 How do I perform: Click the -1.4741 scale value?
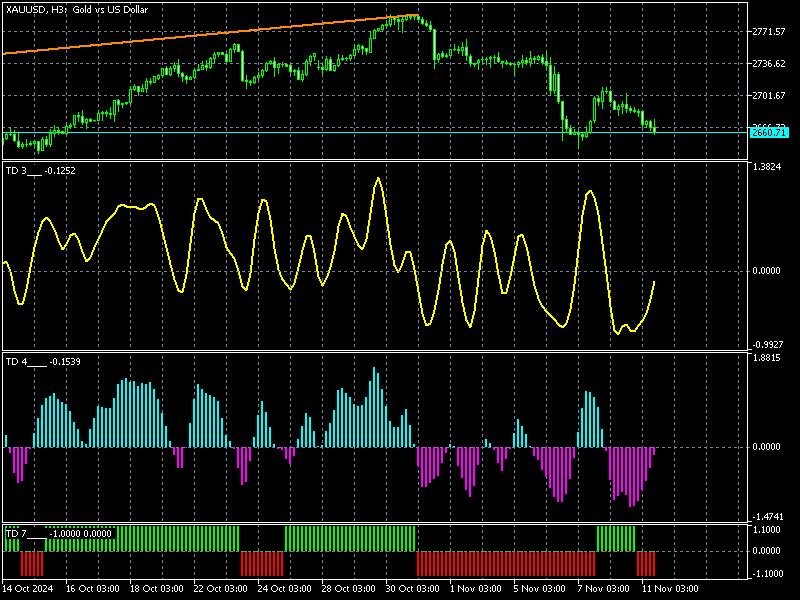766,517
